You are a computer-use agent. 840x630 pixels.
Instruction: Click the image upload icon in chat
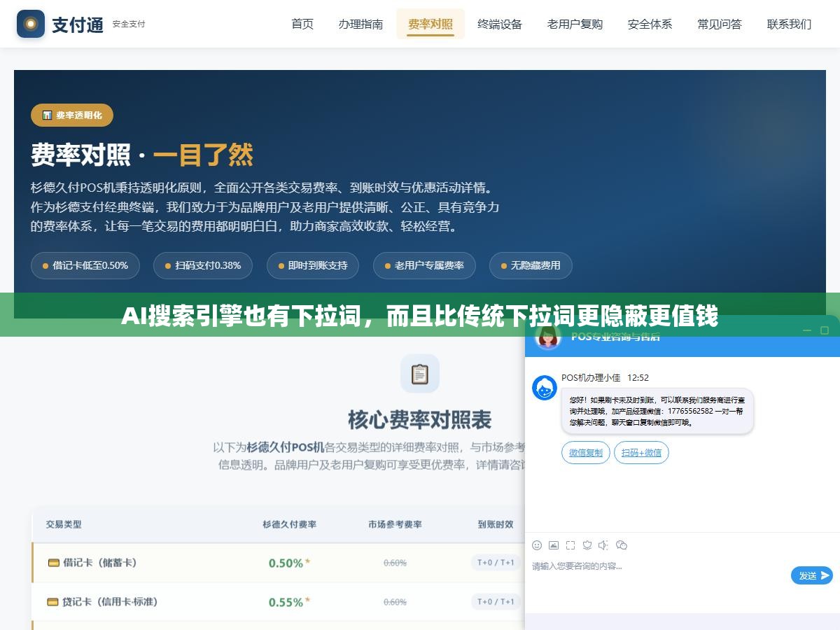[x=554, y=545]
